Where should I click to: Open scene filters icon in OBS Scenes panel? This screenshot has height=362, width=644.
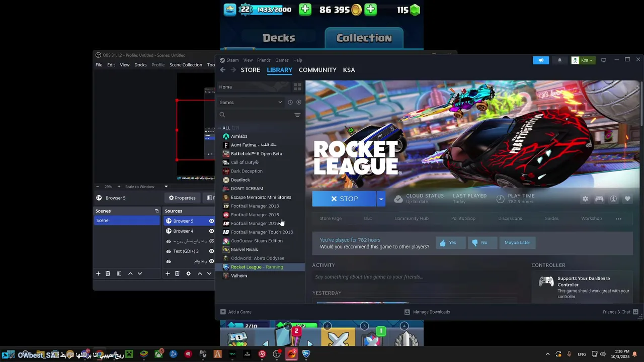coord(119,274)
